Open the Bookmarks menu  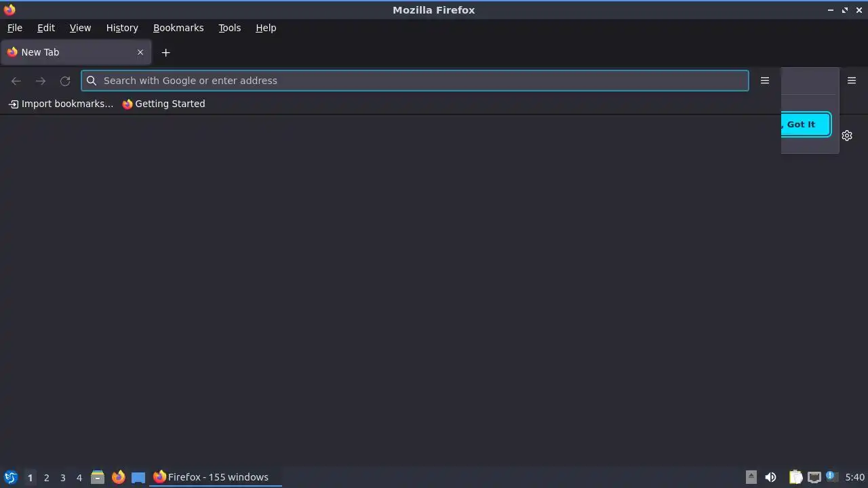tap(178, 28)
